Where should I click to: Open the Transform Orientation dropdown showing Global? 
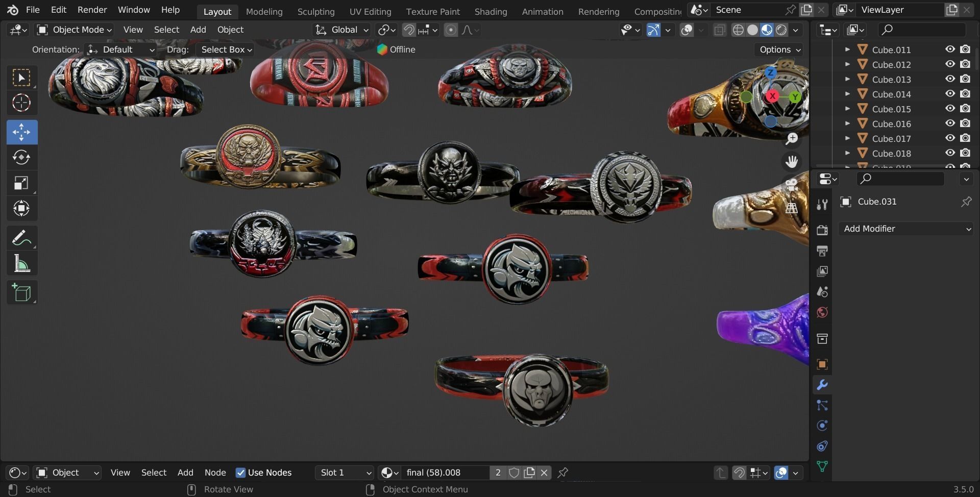(341, 30)
